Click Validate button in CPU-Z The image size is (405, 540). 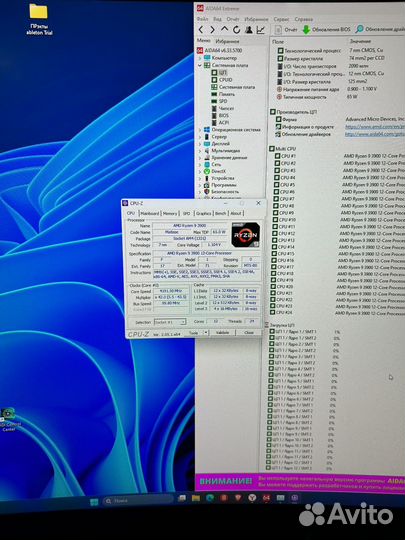[x=222, y=333]
